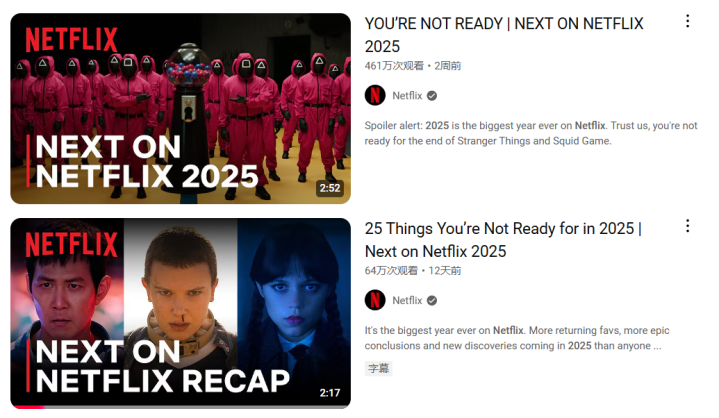Image resolution: width=719 pixels, height=418 pixels.
Task: Click Netflix channel avatar under second video
Action: click(x=375, y=300)
